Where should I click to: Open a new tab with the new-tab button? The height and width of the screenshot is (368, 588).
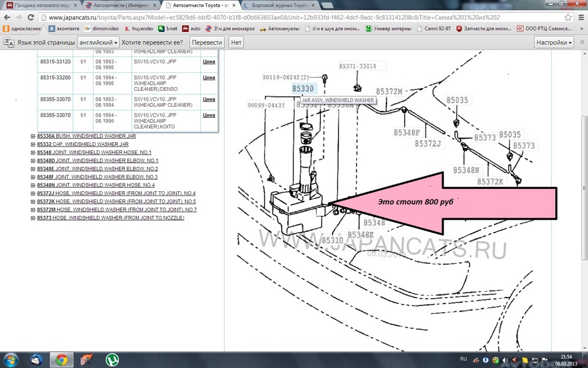click(x=327, y=6)
